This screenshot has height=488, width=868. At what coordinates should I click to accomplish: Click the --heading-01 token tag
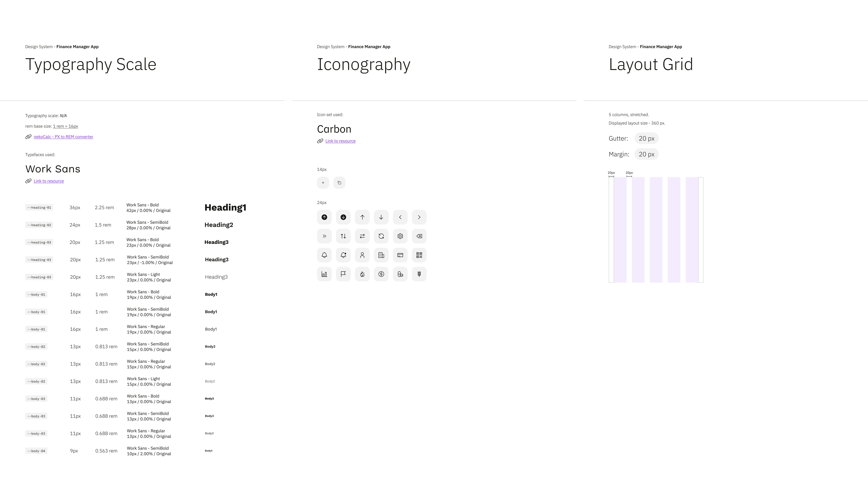(39, 207)
